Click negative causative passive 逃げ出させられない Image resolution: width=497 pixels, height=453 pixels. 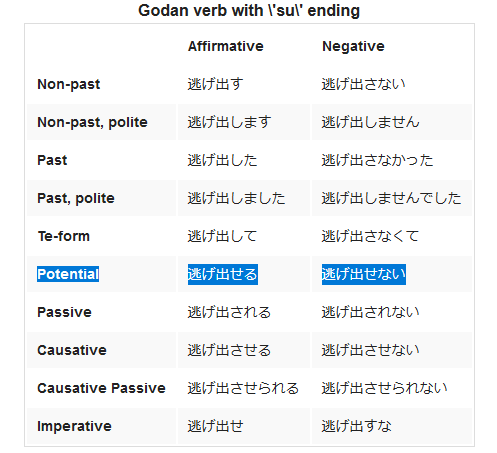[x=384, y=388]
